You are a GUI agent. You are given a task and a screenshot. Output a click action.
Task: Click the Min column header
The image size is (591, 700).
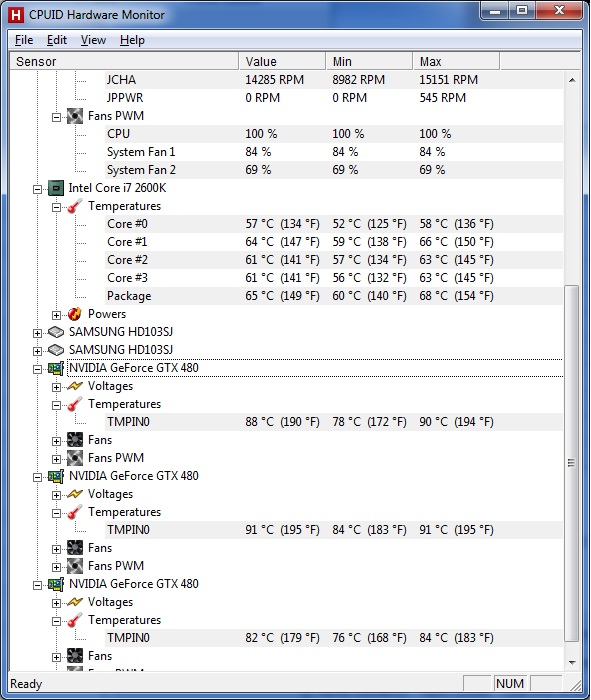pyautogui.click(x=369, y=61)
